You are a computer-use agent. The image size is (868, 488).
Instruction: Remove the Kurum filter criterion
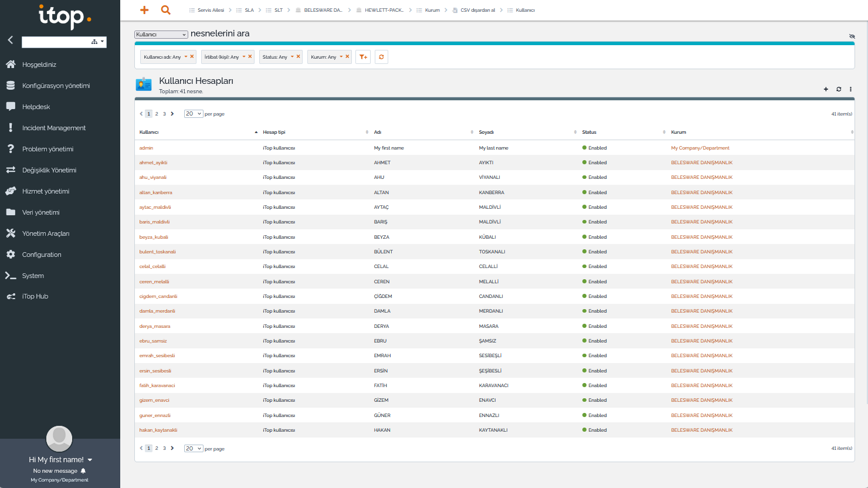click(347, 57)
